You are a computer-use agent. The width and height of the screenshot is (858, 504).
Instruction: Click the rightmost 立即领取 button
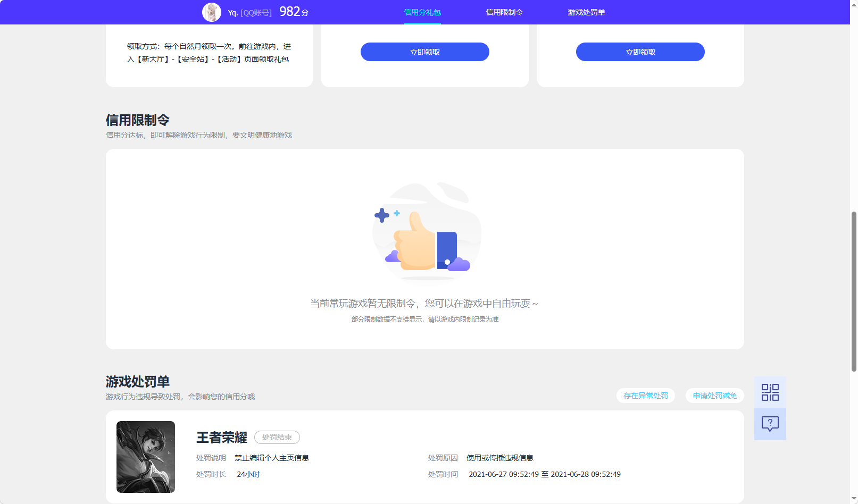click(x=640, y=52)
